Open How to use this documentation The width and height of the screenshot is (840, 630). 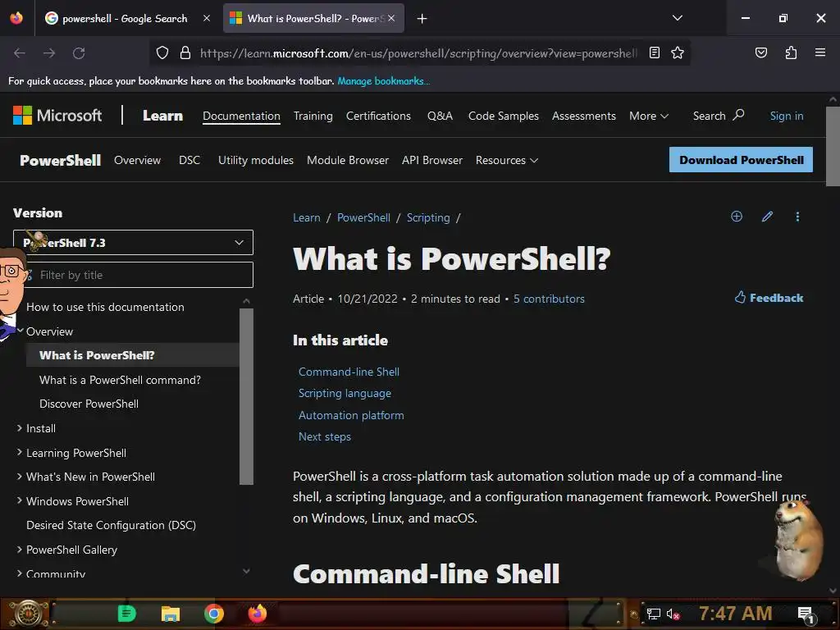click(x=105, y=307)
